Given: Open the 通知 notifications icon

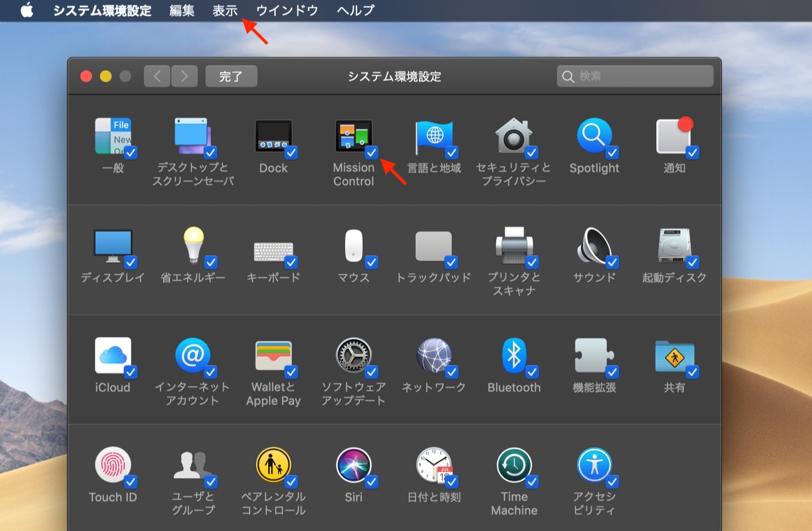Looking at the screenshot, I should tap(675, 136).
